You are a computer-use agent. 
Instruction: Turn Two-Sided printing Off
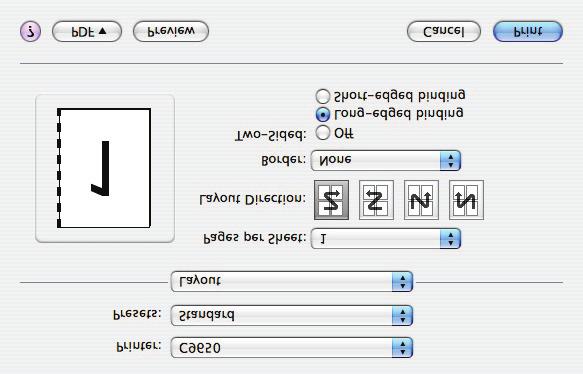322,132
